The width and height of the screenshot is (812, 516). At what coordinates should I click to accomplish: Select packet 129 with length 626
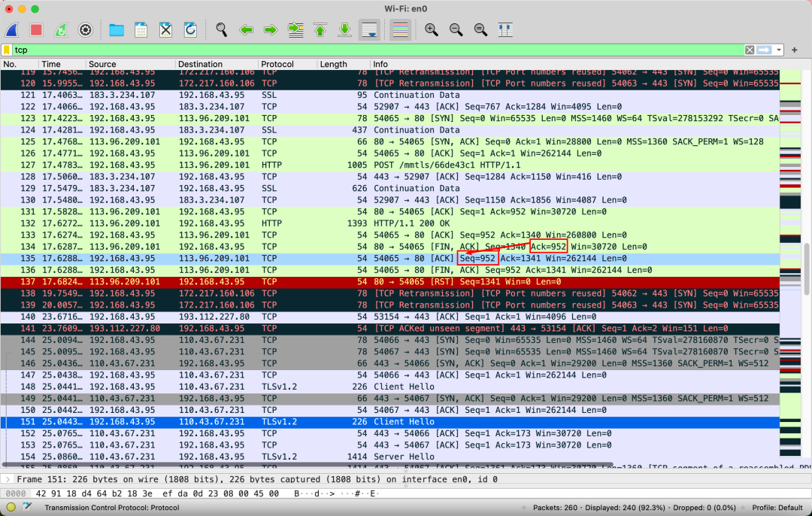[390, 189]
